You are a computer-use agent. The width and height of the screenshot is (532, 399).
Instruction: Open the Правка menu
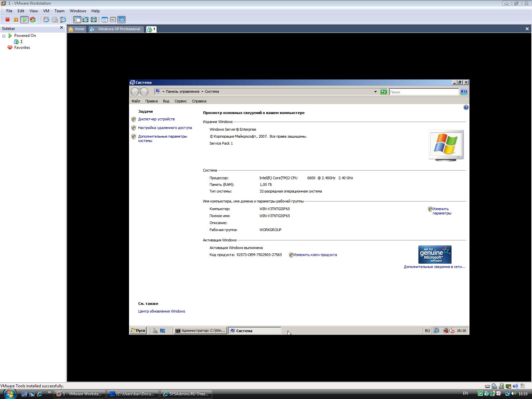[151, 101]
